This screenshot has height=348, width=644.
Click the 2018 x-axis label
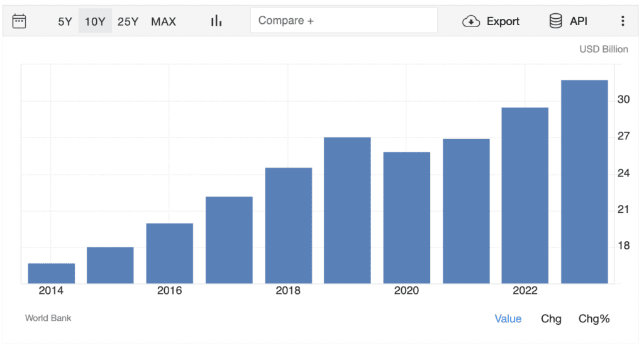pos(288,291)
